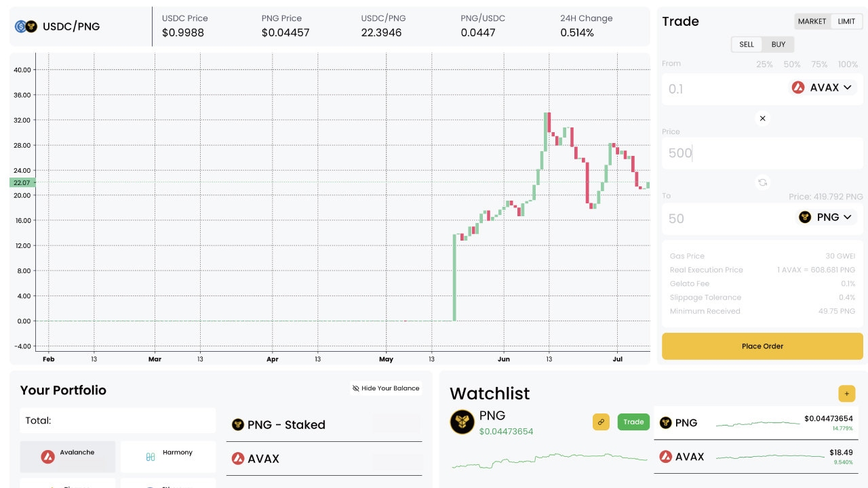868x488 pixels.
Task: Select the Harmony network tab
Action: 168,457
